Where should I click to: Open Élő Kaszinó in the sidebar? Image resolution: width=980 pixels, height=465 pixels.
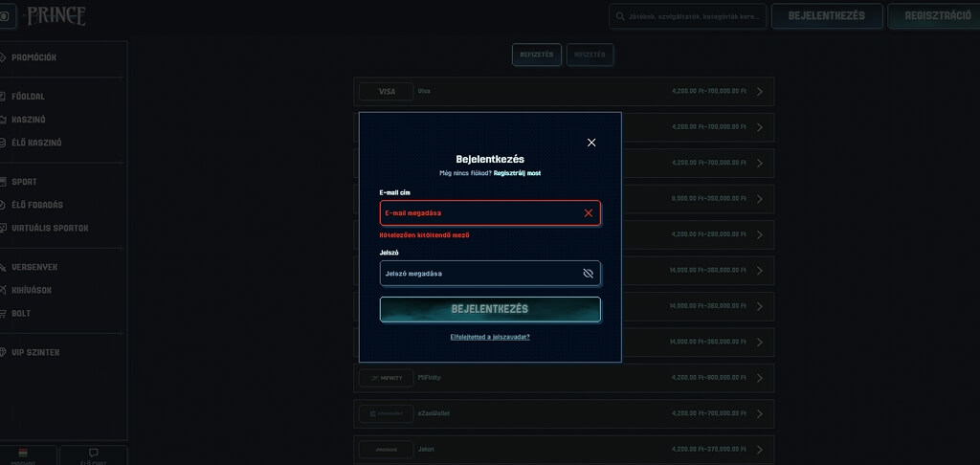[x=36, y=143]
